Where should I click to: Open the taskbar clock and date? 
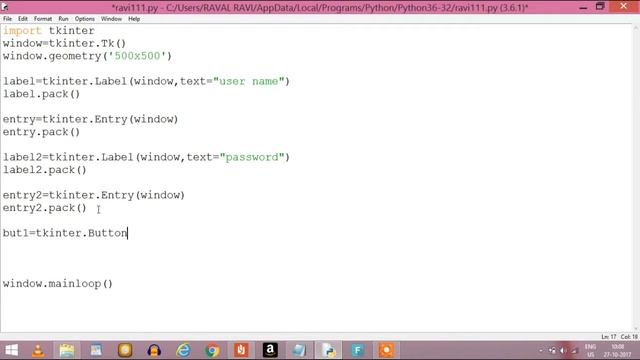tap(618, 350)
